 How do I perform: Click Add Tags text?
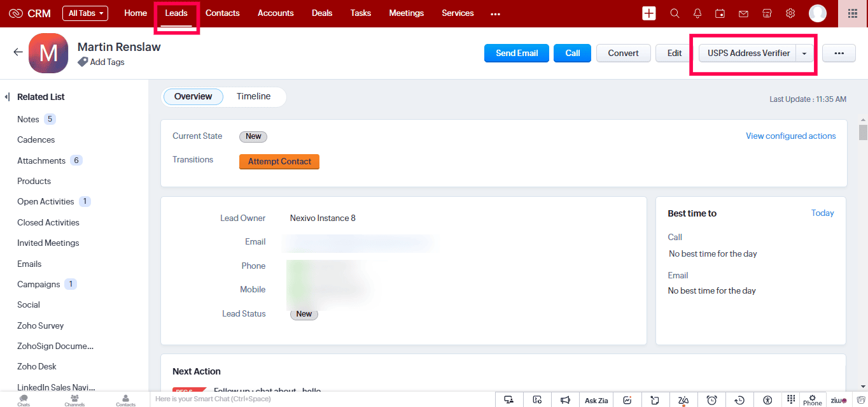(x=108, y=62)
